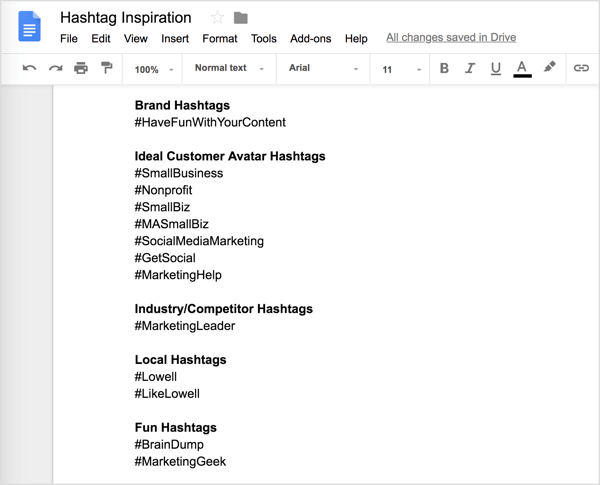The width and height of the screenshot is (600, 485).
Task: Open the Google Docs home icon
Action: [x=29, y=27]
